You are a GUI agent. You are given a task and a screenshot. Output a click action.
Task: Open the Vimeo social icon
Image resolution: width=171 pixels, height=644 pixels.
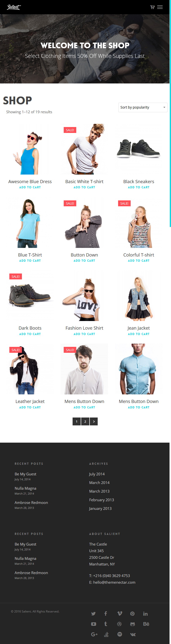(120, 613)
